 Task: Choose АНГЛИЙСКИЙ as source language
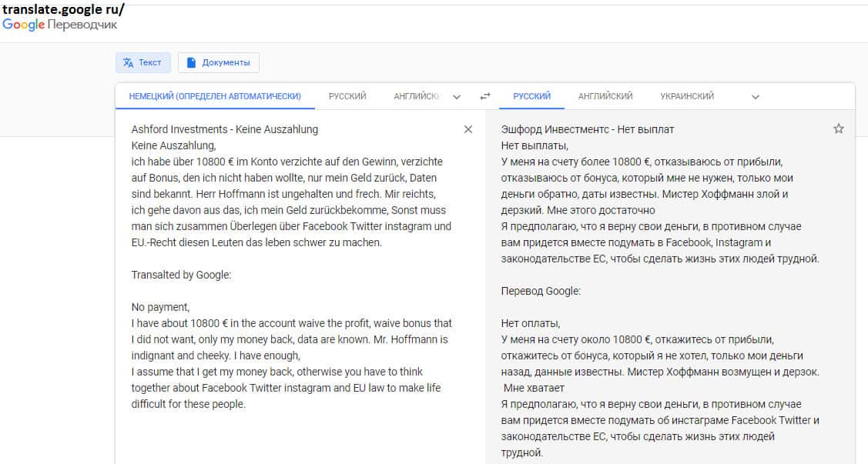click(x=417, y=97)
